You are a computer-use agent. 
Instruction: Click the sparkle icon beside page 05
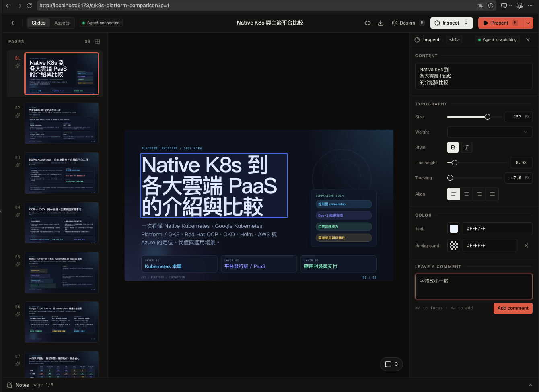[18, 264]
